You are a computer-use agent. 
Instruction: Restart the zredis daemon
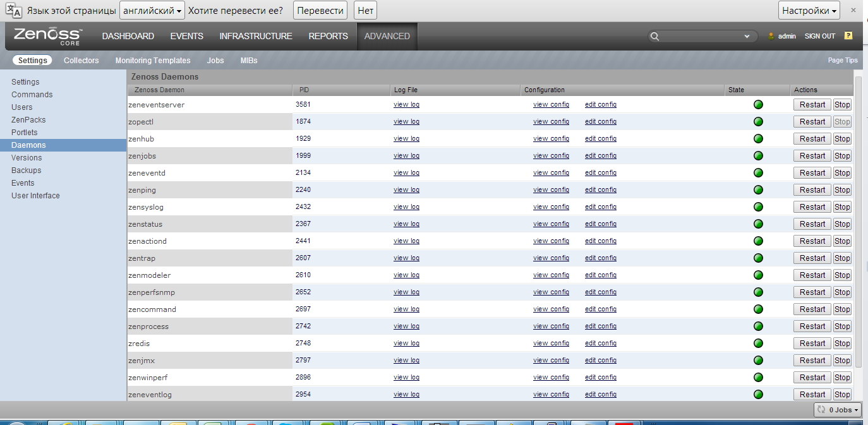click(812, 344)
